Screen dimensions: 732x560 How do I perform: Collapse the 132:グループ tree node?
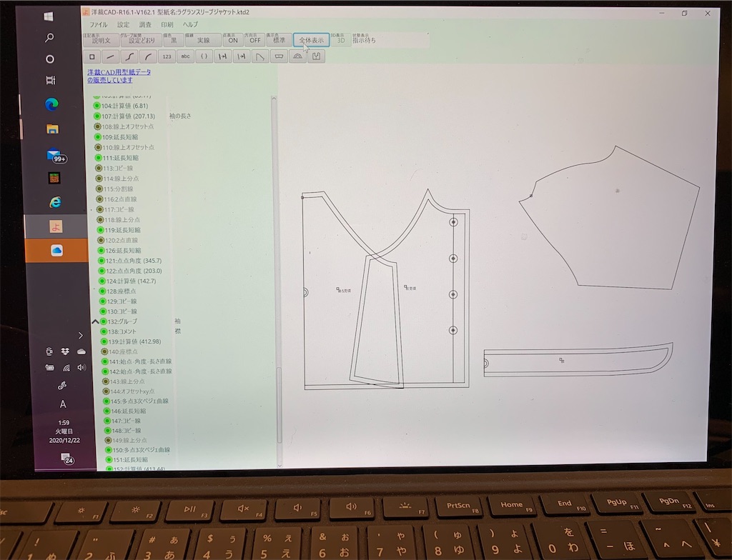pos(95,321)
